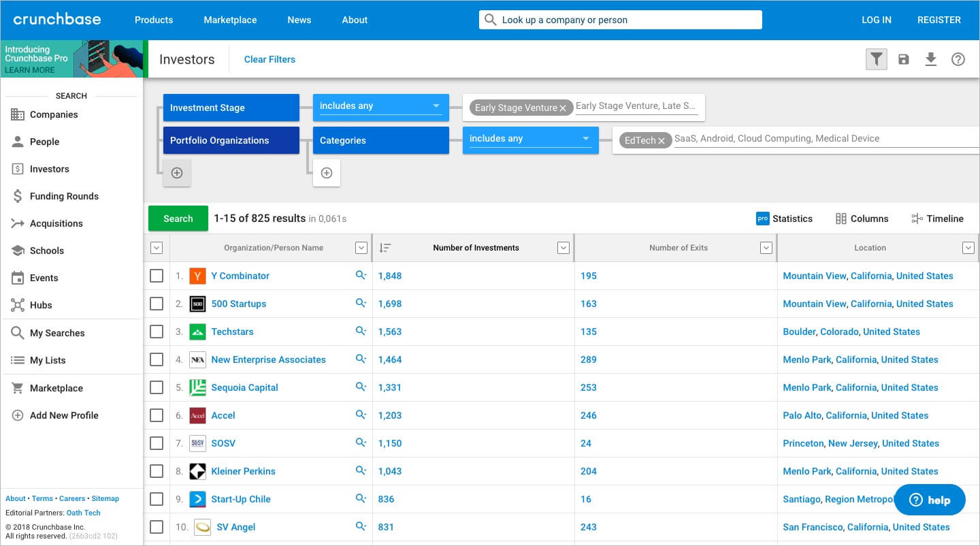
Task: Open the Location column header dropdown
Action: click(968, 248)
